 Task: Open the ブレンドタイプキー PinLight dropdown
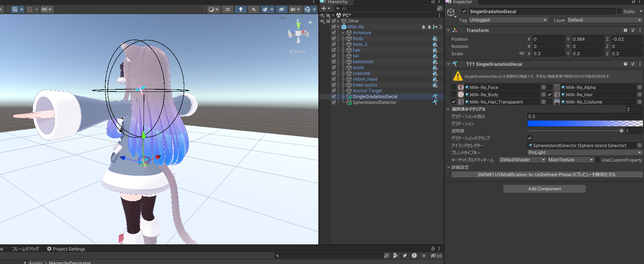pyautogui.click(x=585, y=153)
